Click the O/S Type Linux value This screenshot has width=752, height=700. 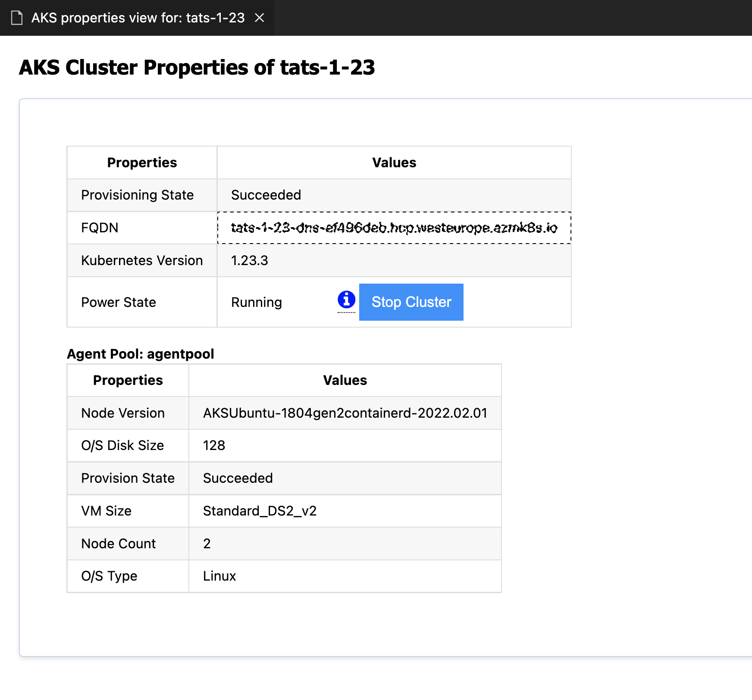click(219, 576)
